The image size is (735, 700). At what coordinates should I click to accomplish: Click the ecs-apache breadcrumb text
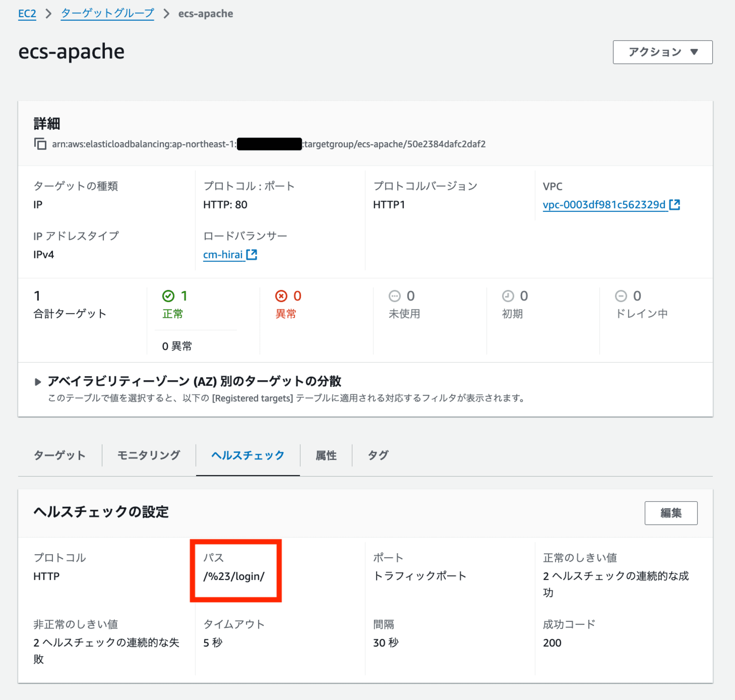206,14
